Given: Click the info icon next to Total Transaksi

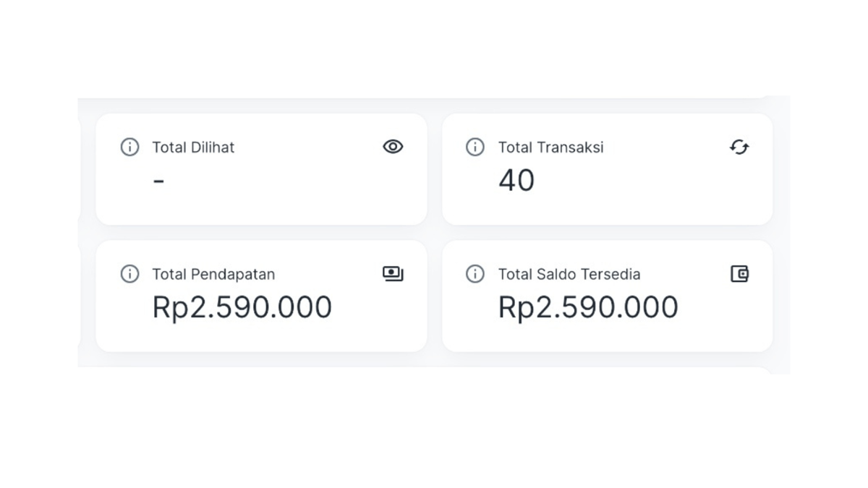Looking at the screenshot, I should [475, 147].
